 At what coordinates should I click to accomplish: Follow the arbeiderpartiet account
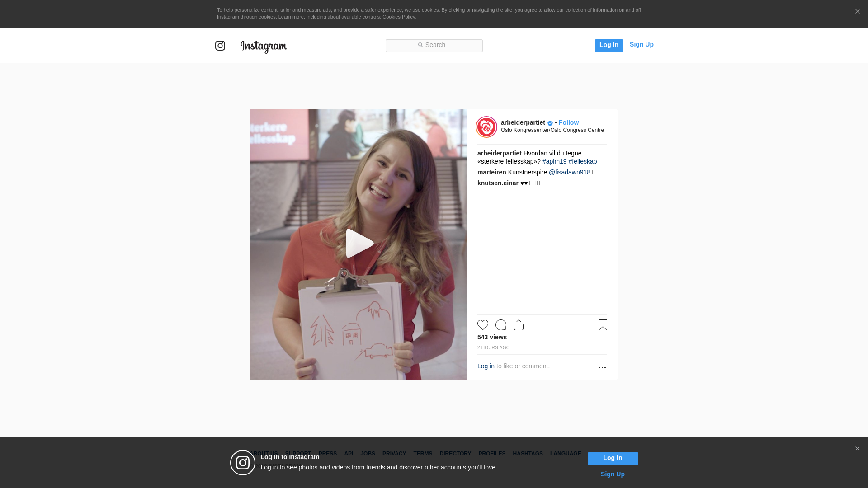[568, 122]
